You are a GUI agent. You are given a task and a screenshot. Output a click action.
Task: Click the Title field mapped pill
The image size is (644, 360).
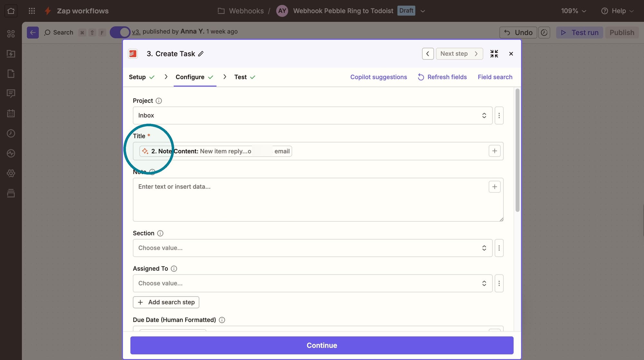click(215, 151)
